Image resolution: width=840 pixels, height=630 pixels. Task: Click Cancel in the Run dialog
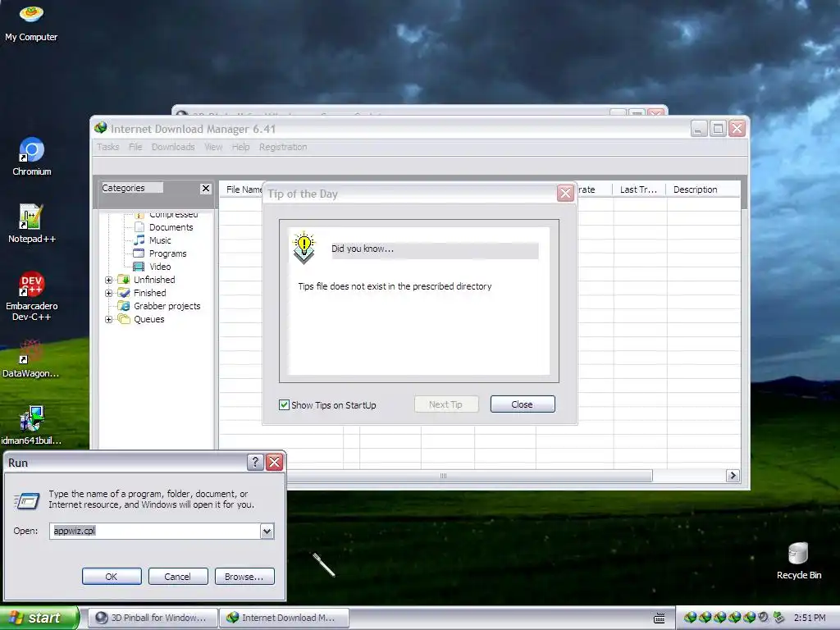coord(177,577)
